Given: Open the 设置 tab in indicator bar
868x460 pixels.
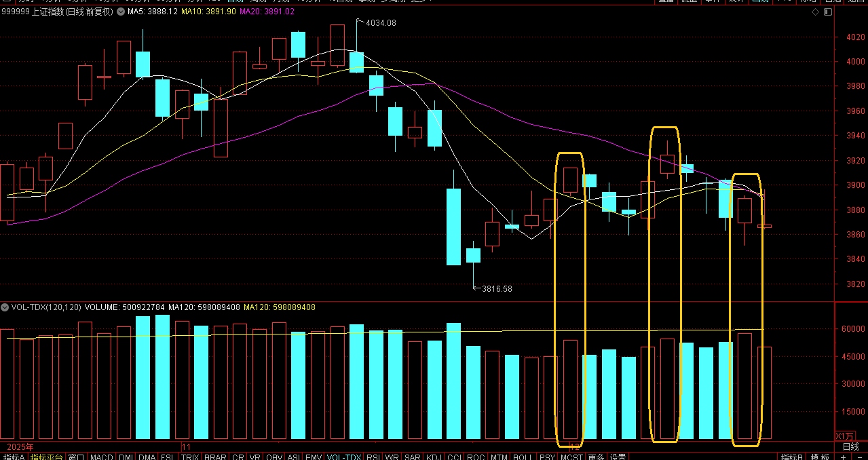Looking at the screenshot, I should (x=618, y=457).
